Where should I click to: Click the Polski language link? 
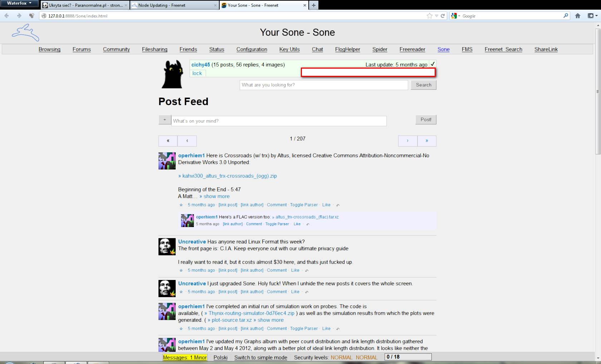[x=220, y=357]
